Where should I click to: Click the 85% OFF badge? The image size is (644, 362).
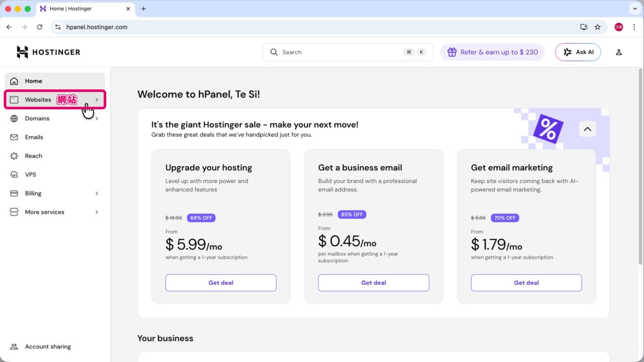click(x=352, y=214)
